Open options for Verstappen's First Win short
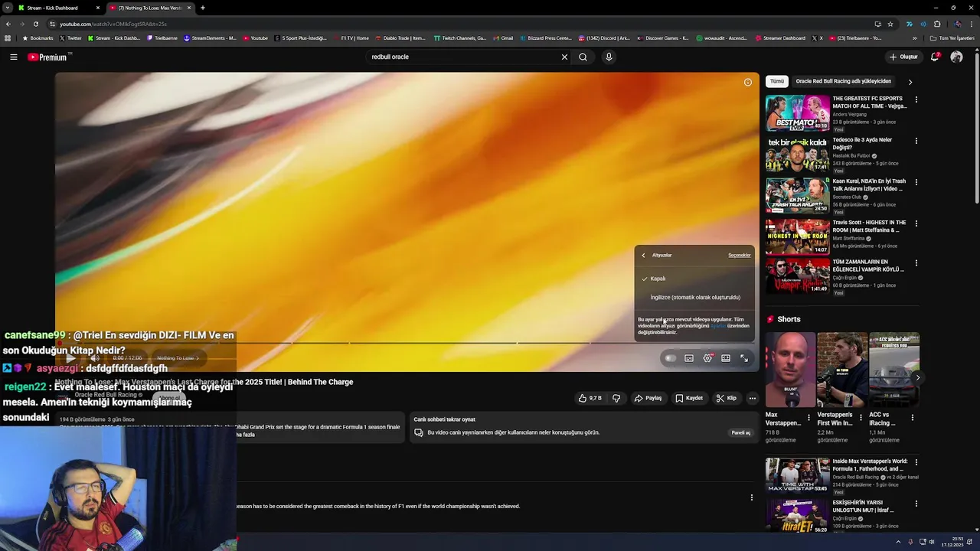 pyautogui.click(x=861, y=418)
